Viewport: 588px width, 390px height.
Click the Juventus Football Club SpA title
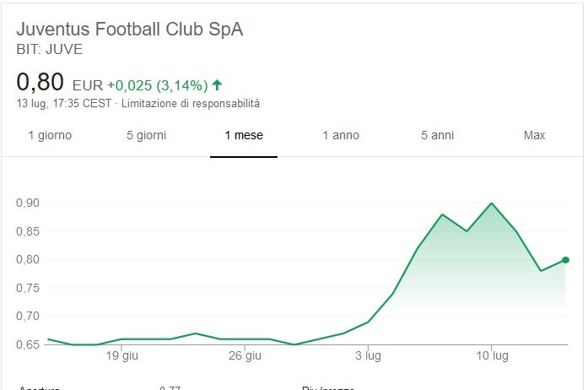point(130,30)
